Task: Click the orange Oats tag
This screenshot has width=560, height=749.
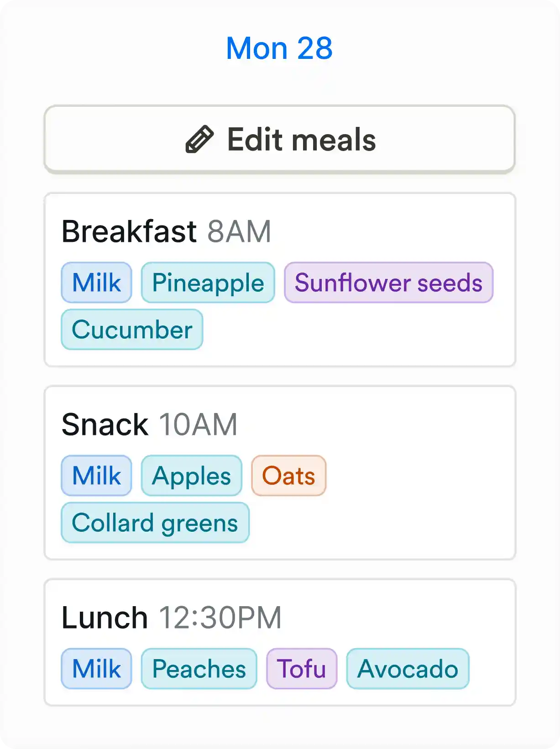Action: pyautogui.click(x=289, y=476)
